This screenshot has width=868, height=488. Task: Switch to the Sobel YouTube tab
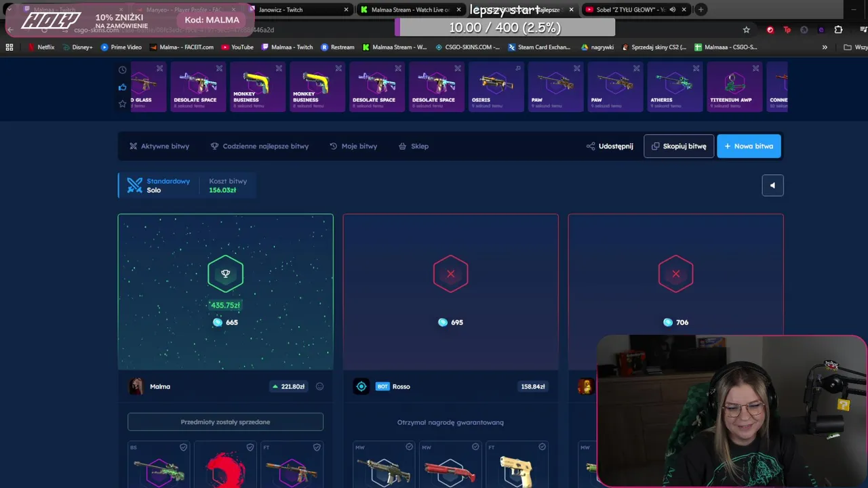click(636, 9)
